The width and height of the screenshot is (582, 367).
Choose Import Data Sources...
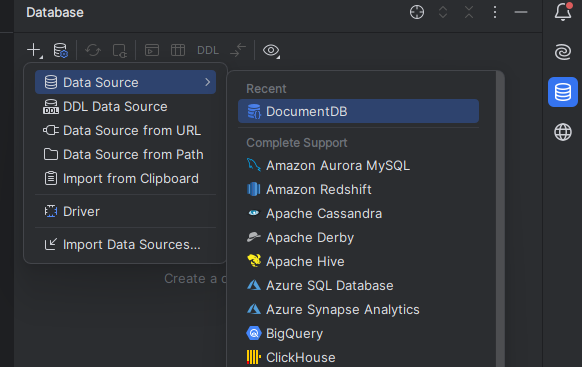click(x=125, y=245)
